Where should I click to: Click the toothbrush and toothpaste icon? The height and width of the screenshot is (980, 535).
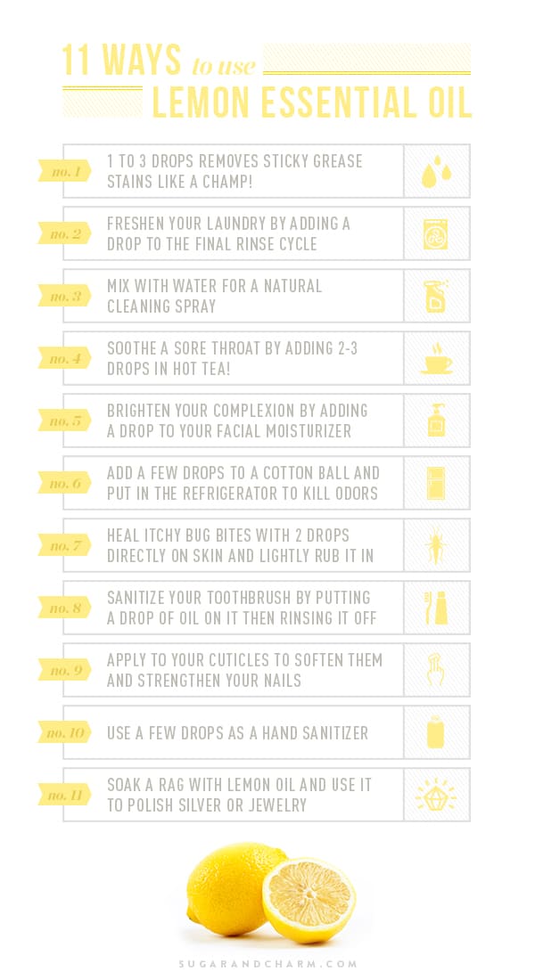436,608
